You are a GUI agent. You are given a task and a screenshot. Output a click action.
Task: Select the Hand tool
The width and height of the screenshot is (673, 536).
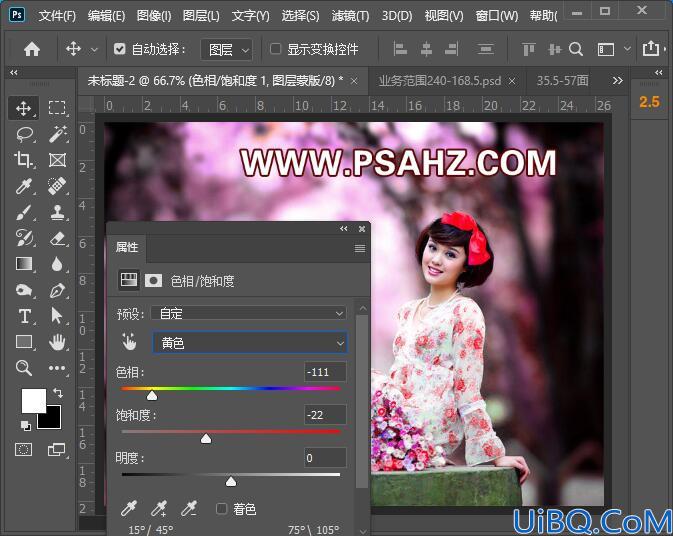pyautogui.click(x=57, y=342)
